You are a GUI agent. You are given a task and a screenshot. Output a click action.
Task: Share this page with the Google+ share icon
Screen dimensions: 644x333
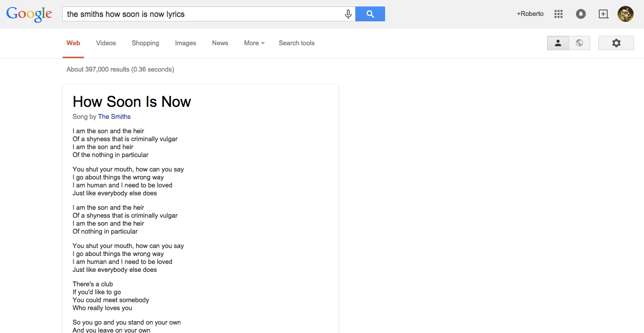tap(603, 14)
